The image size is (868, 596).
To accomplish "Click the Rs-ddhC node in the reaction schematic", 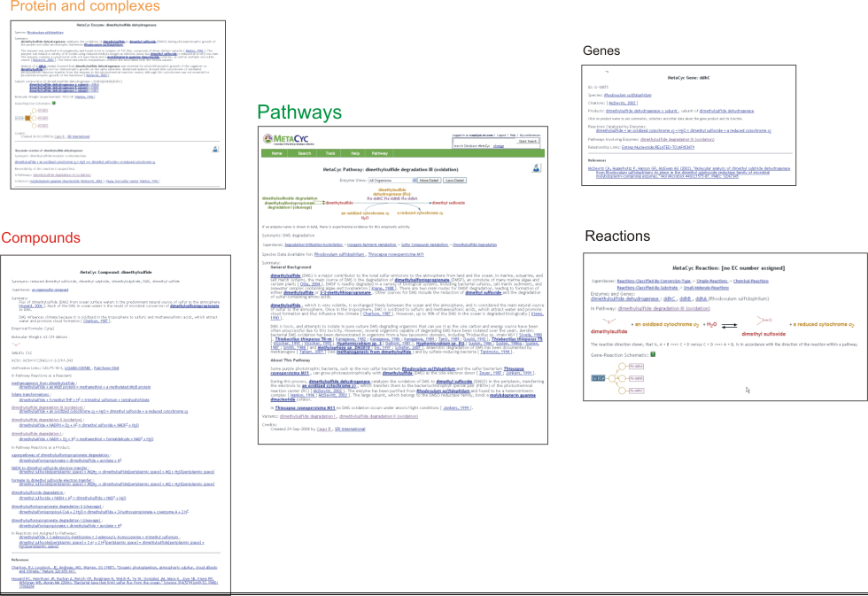I will (637, 391).
